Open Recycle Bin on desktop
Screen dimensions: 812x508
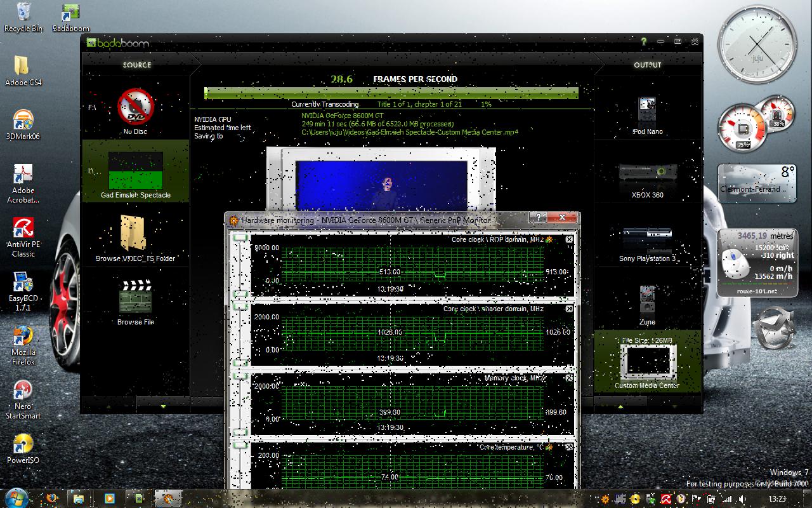(23, 17)
